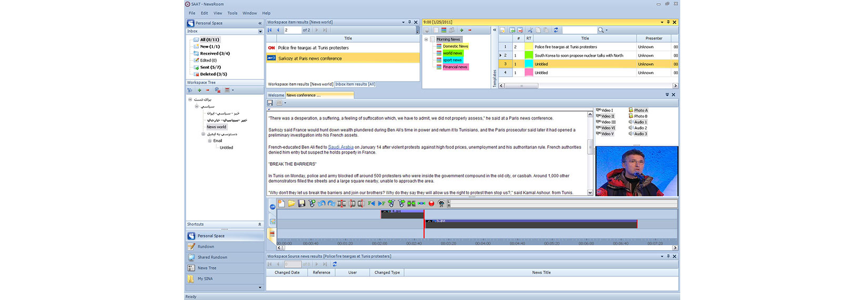
Task: Click the magnifier search icon in rundown toolbar
Action: click(x=601, y=31)
